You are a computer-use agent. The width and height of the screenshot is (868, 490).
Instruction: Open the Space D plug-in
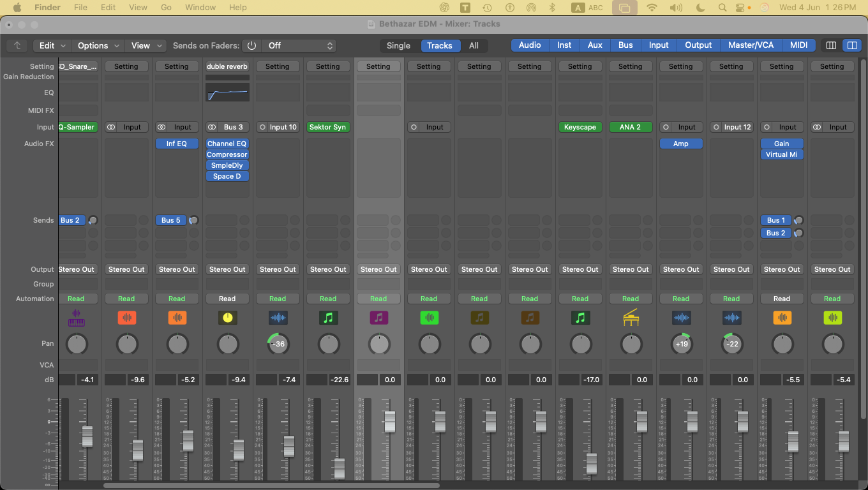(227, 176)
